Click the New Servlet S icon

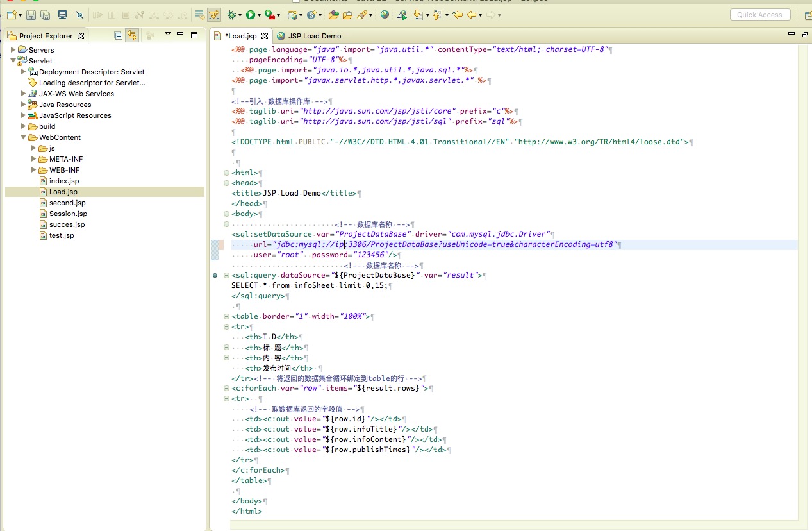[311, 15]
